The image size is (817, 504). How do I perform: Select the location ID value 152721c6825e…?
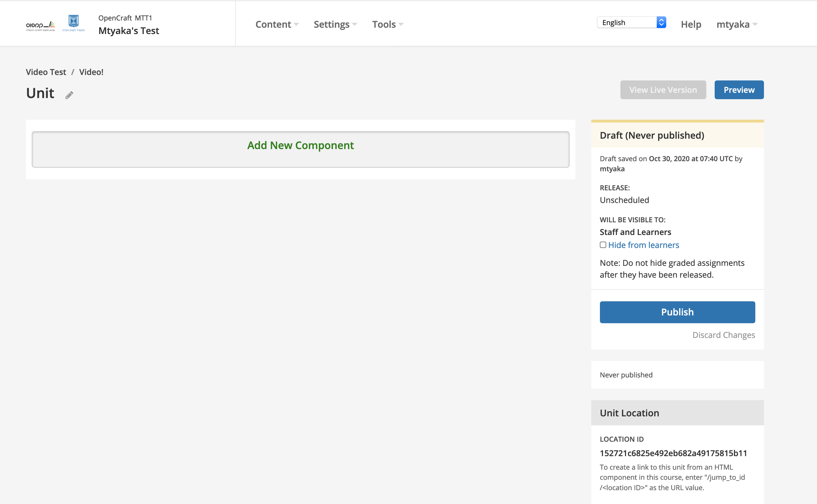pyautogui.click(x=673, y=453)
